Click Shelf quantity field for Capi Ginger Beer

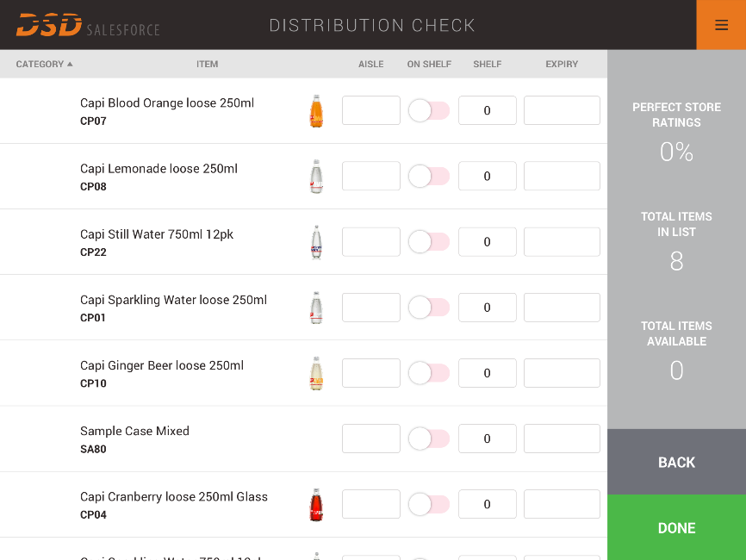[x=488, y=373]
